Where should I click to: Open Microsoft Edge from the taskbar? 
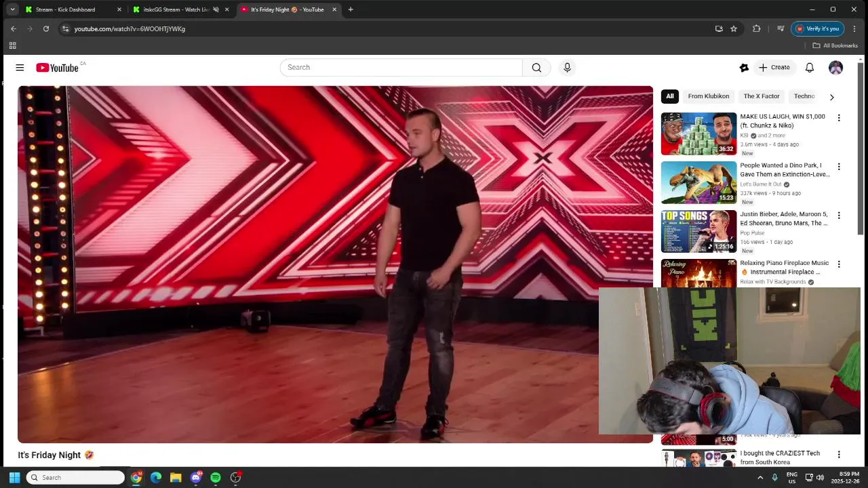156,478
